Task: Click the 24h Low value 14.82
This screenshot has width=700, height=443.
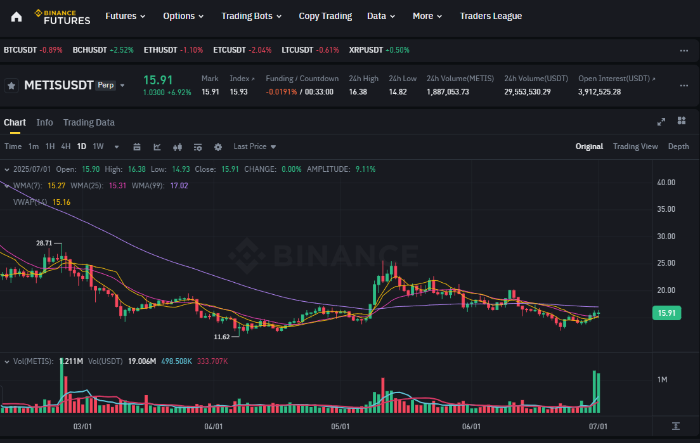Action: point(398,92)
